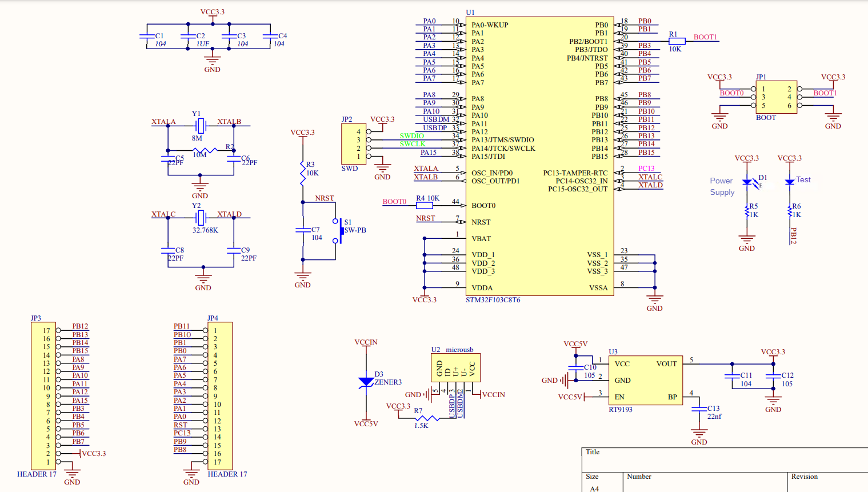Click the green SWCLK net label

(x=413, y=144)
